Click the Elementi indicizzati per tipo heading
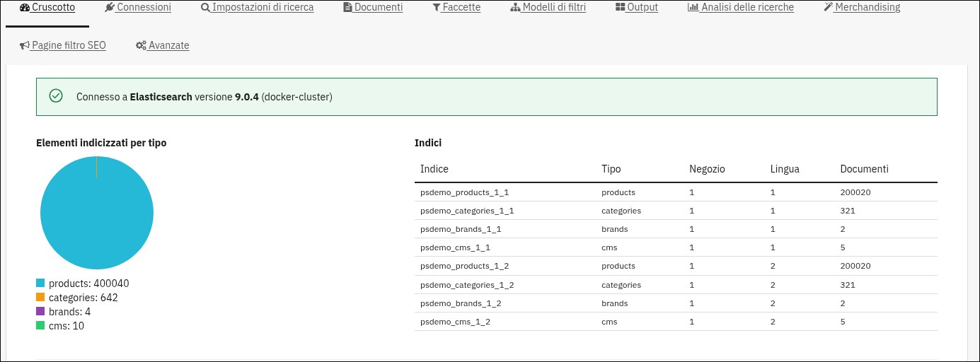The width and height of the screenshot is (980, 362). [101, 143]
